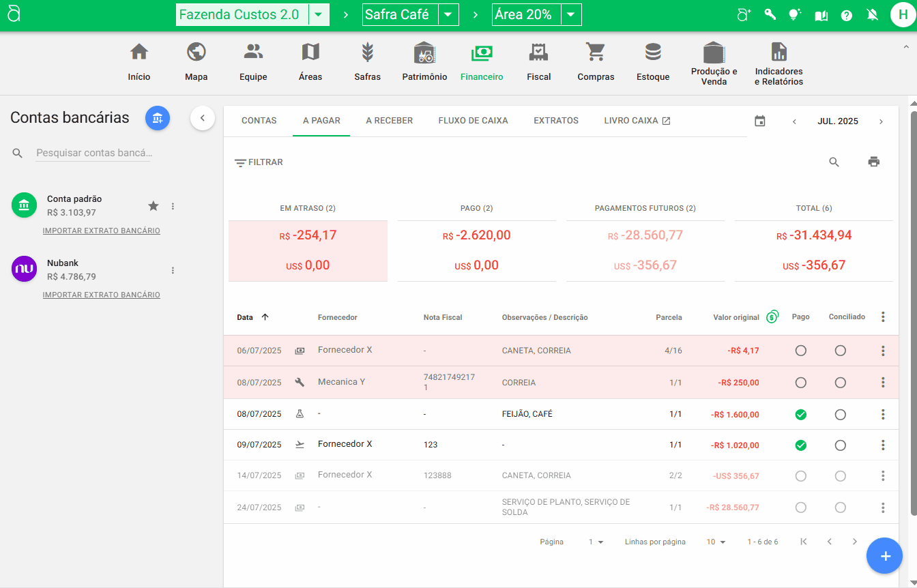Click the Pesquisar contas bancárias search field
Screen dimensions: 917x588
[x=93, y=153]
